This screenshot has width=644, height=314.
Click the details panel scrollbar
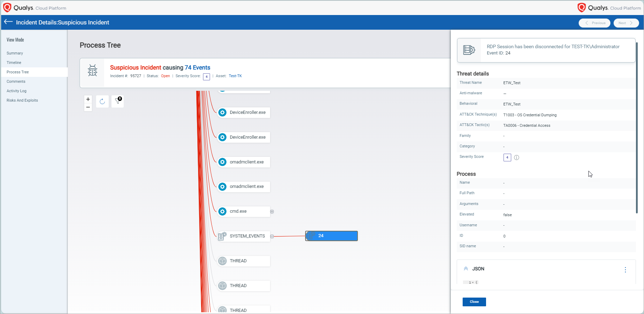637,127
